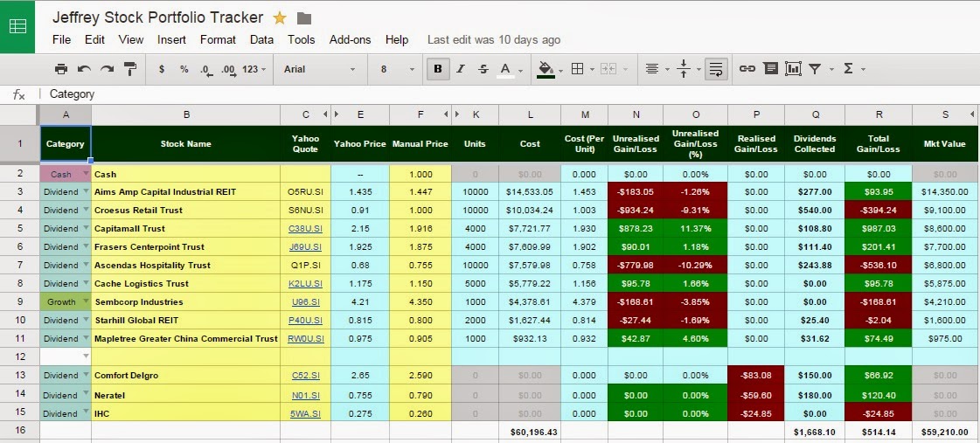
Task: Open the U96.SI Yahoo quote link
Action: (305, 301)
